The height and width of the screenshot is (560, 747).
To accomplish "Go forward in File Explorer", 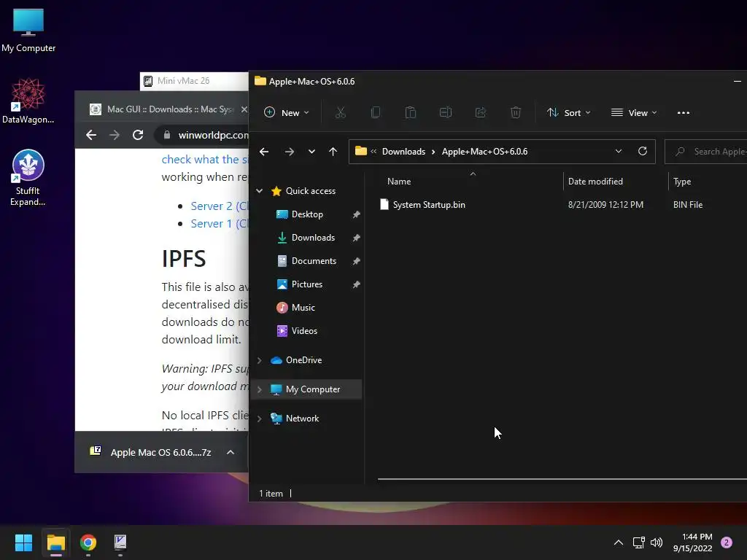I will tap(289, 152).
